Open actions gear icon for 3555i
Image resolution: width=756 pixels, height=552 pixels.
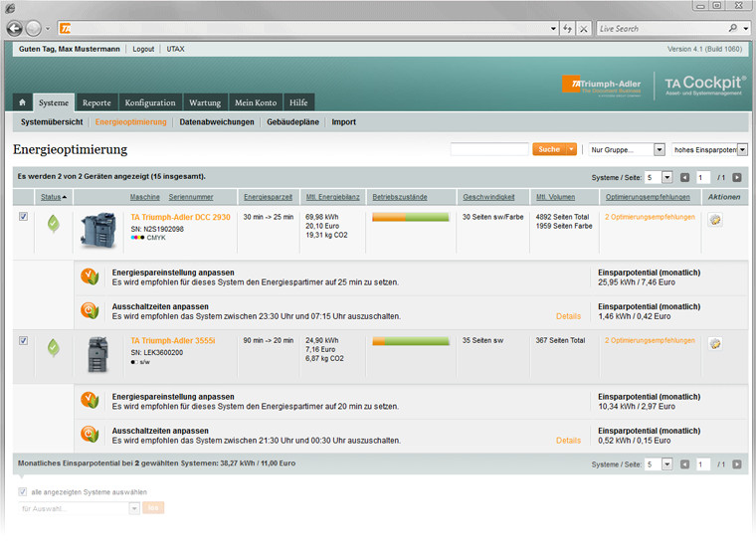(715, 344)
